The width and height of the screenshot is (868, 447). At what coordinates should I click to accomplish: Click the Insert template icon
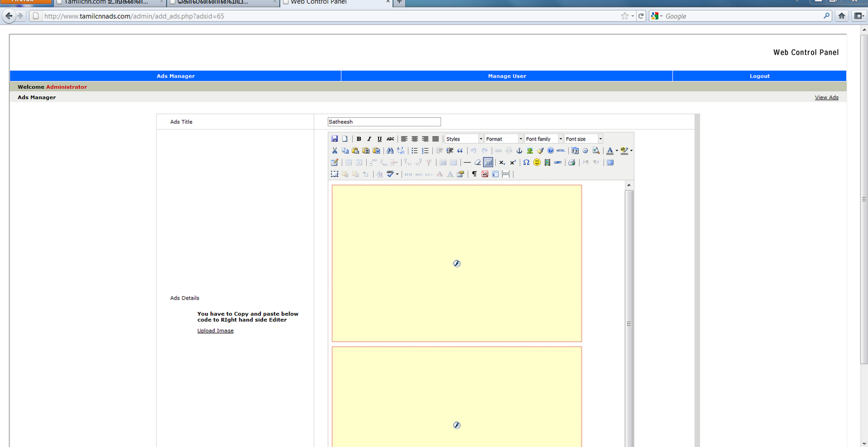(495, 174)
